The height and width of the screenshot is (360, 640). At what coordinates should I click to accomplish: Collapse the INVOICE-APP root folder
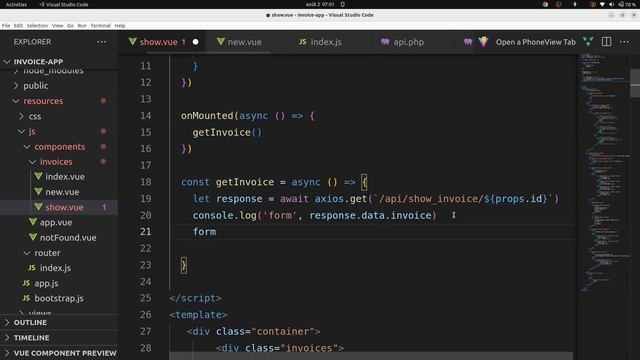coord(38,62)
